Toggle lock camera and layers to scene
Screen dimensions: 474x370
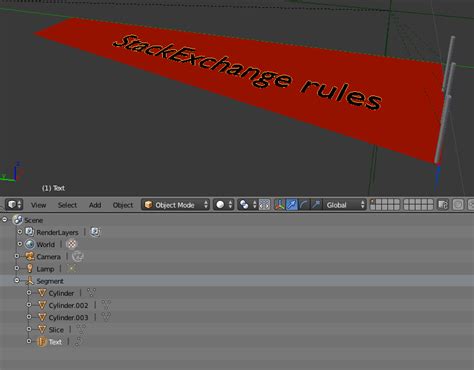click(443, 205)
